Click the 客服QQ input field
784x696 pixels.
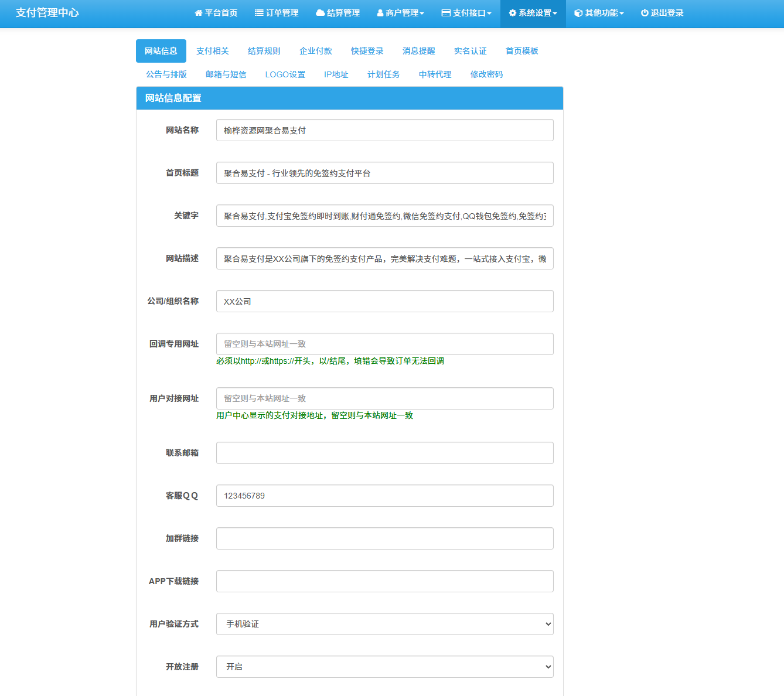click(385, 496)
